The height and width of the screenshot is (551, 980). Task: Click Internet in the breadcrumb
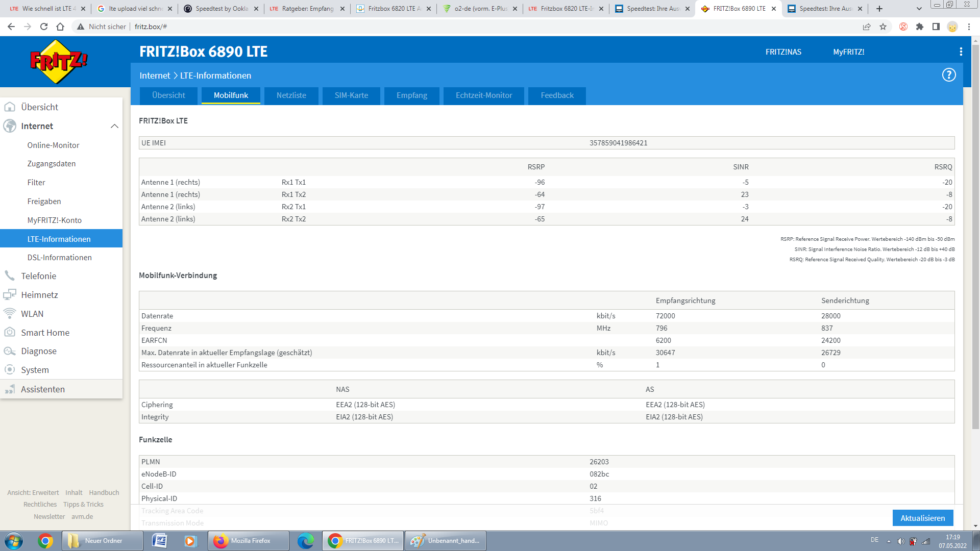click(155, 76)
